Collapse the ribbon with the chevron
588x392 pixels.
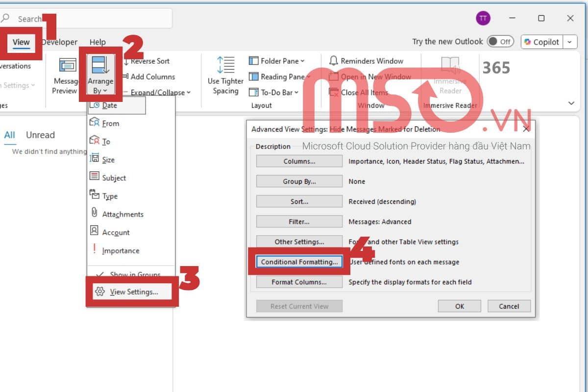point(571,103)
